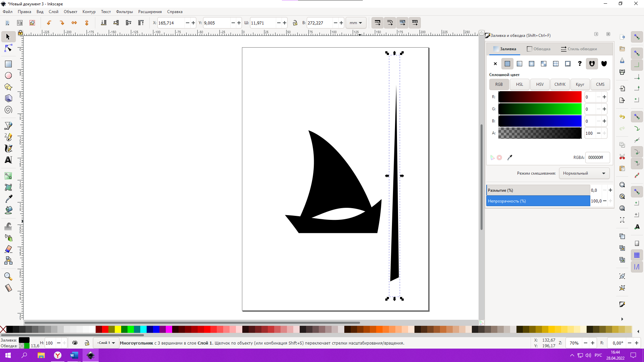
Task: Choose Linear gradient fill type
Action: pos(519,64)
